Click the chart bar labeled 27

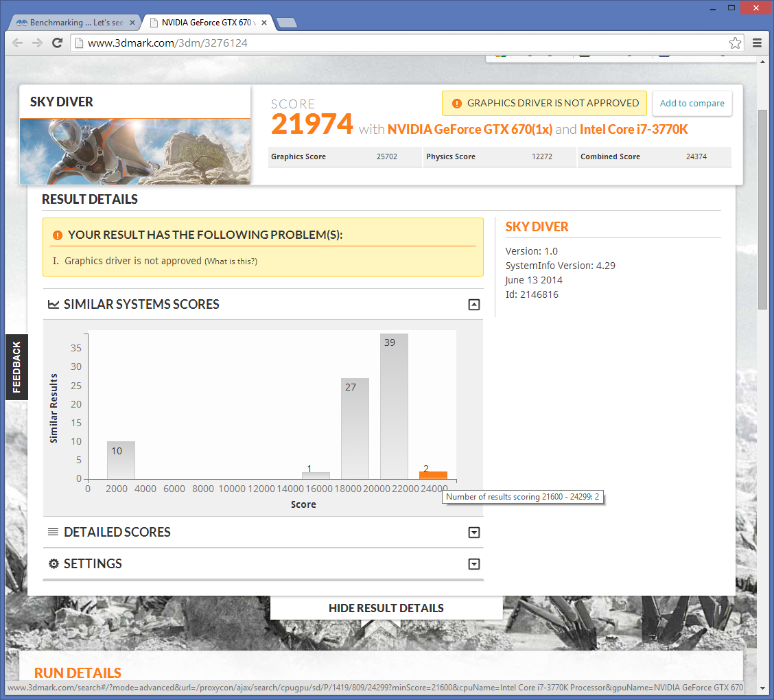tap(355, 428)
